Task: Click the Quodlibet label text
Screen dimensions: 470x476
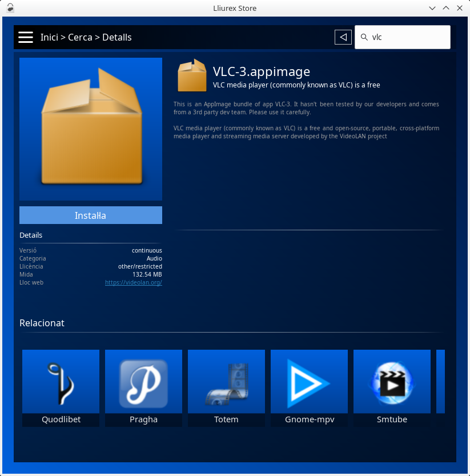Action: [x=61, y=419]
